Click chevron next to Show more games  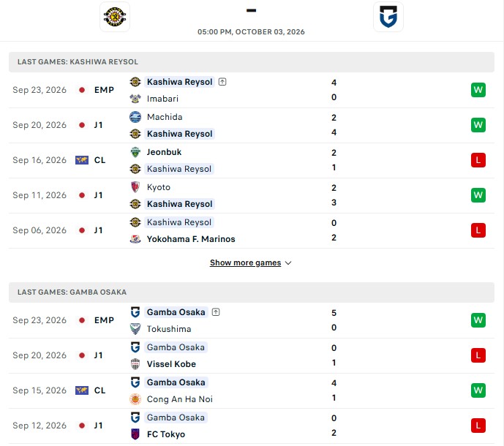[288, 262]
